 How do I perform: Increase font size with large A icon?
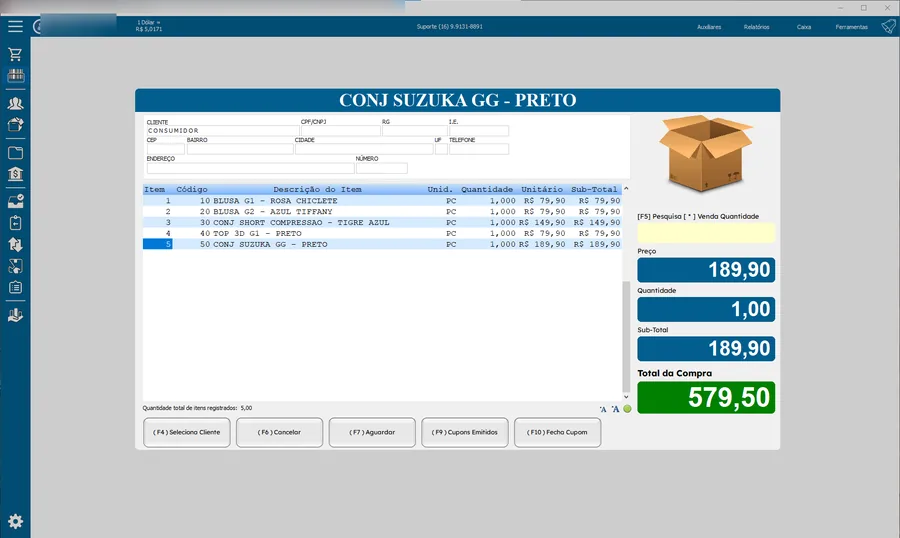coord(615,409)
